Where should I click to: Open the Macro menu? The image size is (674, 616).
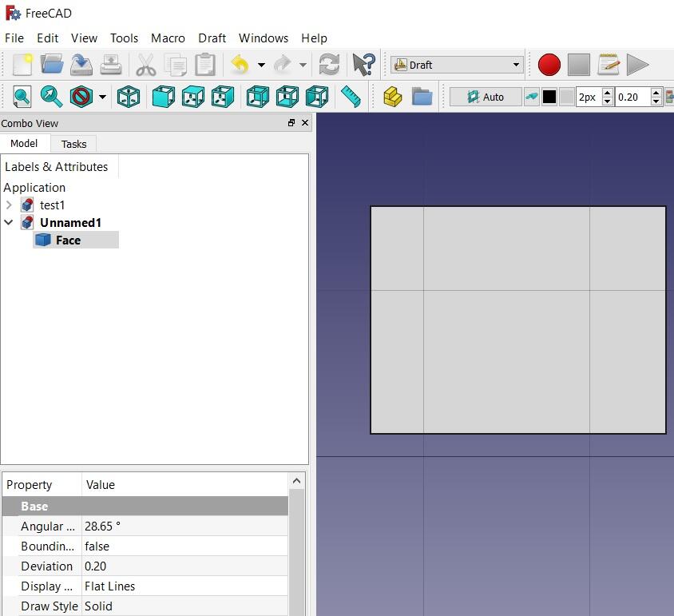click(168, 38)
